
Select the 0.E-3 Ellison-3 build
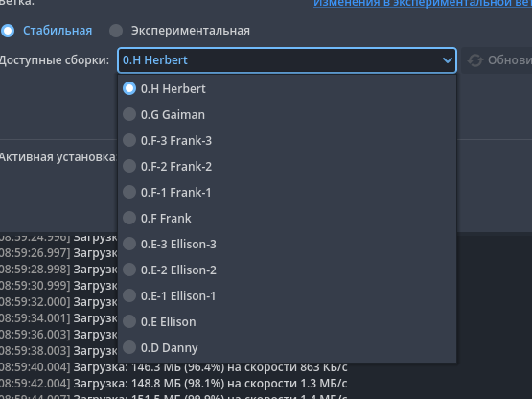click(x=287, y=245)
